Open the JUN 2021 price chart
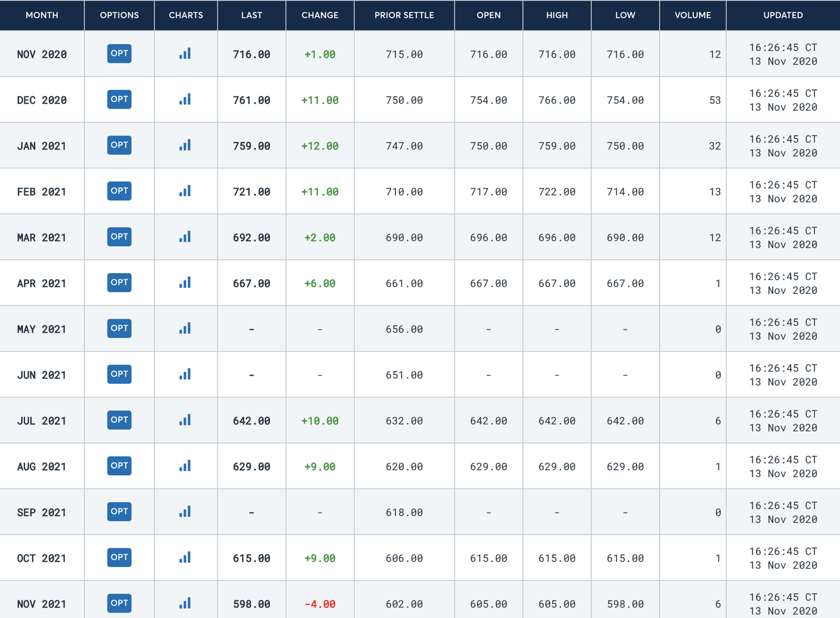The image size is (840, 618). pyautogui.click(x=185, y=374)
